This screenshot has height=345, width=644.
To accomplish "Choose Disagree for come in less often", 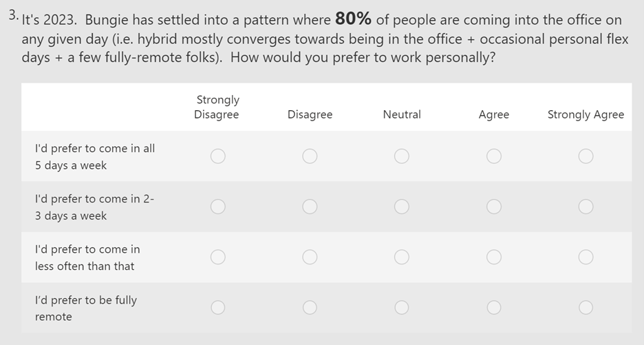I will pos(310,257).
